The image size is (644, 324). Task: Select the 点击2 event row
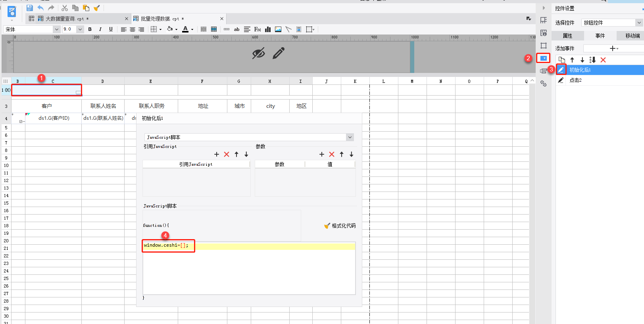tap(600, 80)
